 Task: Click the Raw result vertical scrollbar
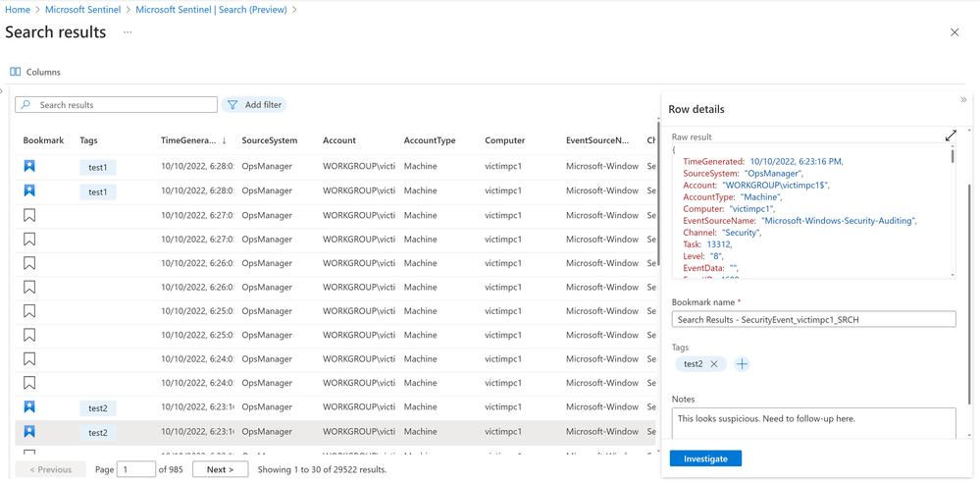953,156
